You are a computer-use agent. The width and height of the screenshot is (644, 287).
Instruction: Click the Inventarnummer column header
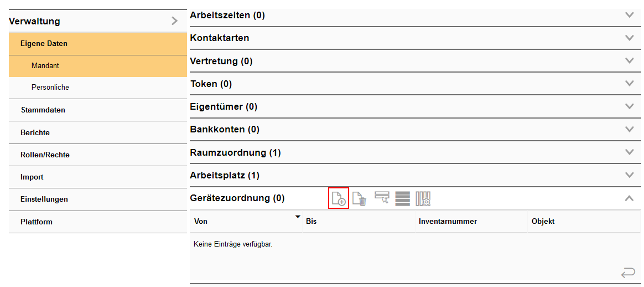448,221
